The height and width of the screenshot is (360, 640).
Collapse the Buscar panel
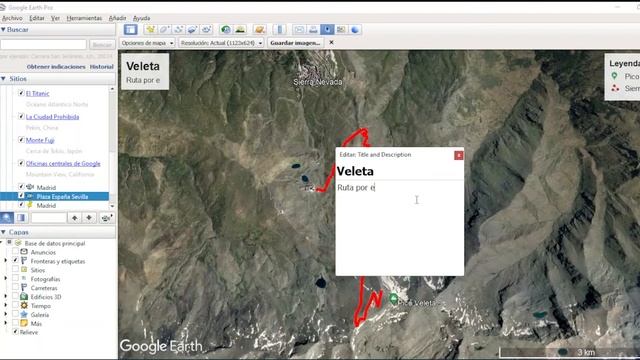[3, 29]
